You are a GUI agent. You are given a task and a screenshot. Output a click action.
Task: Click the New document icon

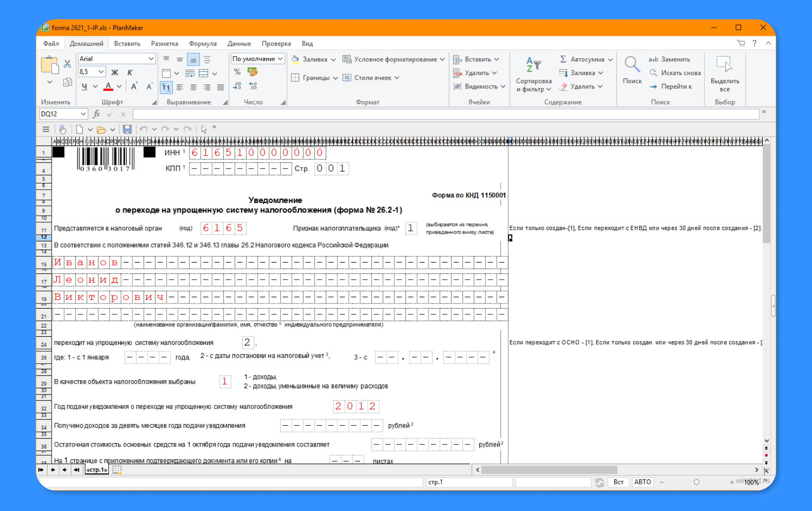(x=79, y=129)
